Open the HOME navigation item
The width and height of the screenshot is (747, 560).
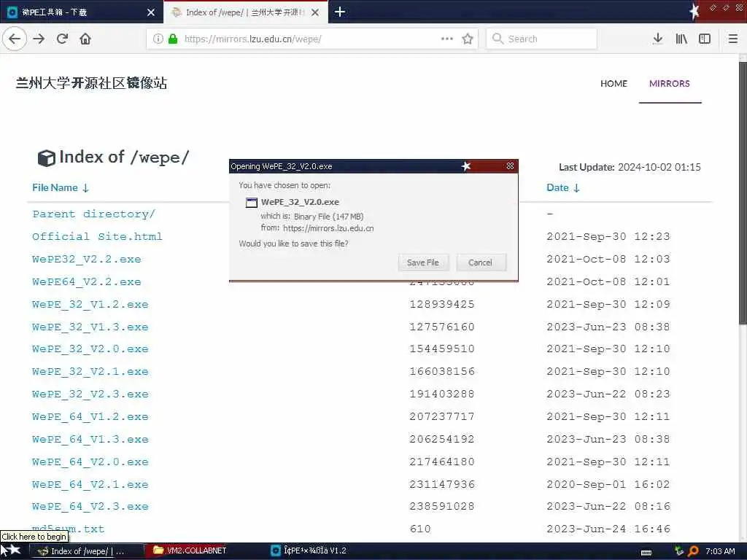point(614,83)
